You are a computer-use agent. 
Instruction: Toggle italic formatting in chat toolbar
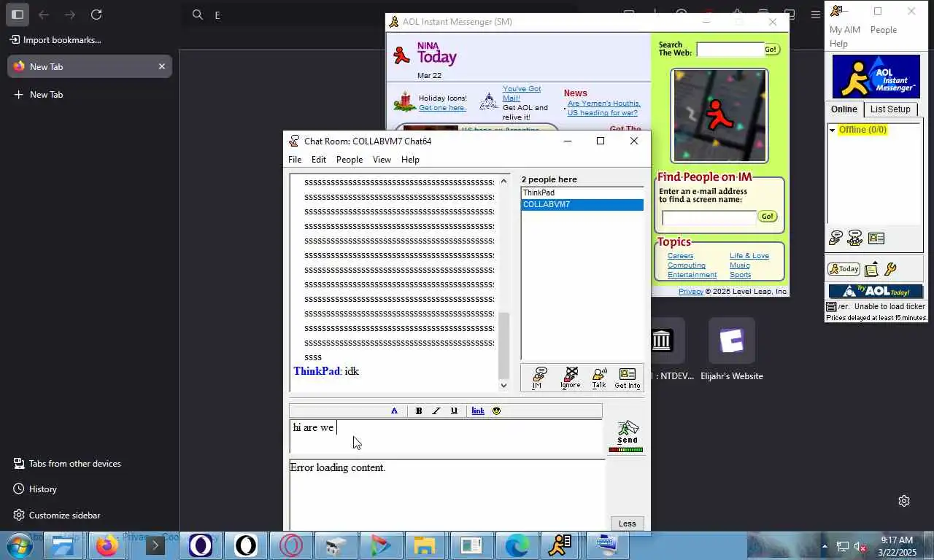click(436, 411)
